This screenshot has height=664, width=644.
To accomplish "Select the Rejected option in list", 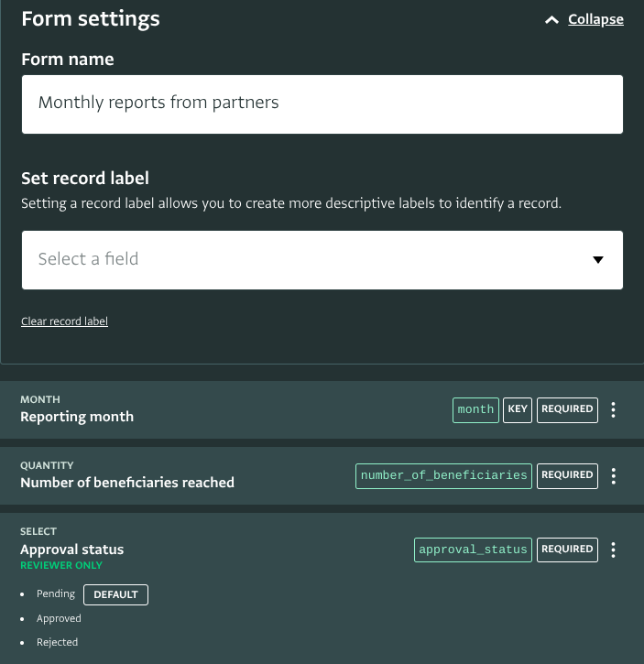I will pyautogui.click(x=57, y=642).
